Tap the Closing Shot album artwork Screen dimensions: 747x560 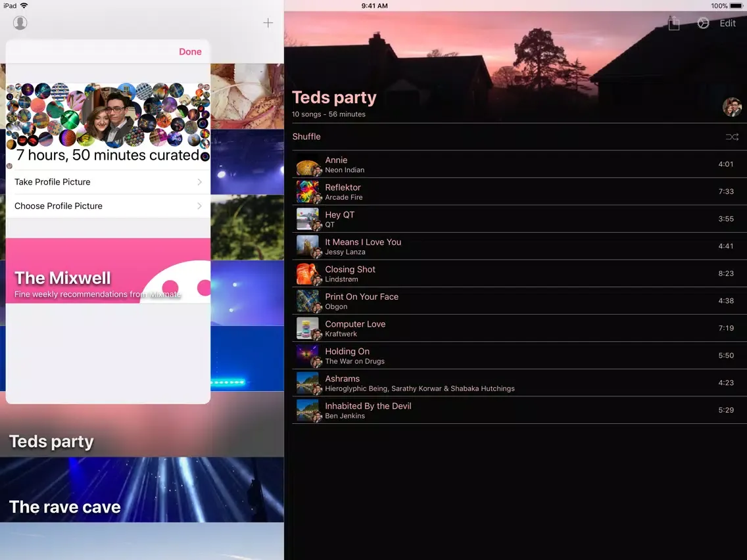click(307, 274)
